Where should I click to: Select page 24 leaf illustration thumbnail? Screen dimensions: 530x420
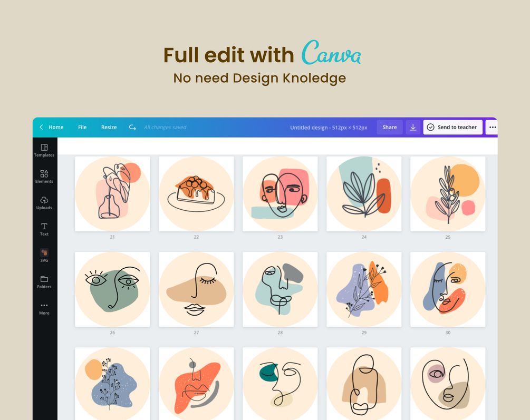[x=364, y=194]
